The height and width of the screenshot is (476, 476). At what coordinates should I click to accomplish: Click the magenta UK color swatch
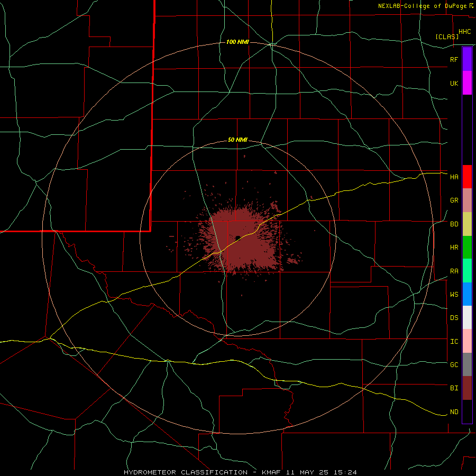pos(467,83)
